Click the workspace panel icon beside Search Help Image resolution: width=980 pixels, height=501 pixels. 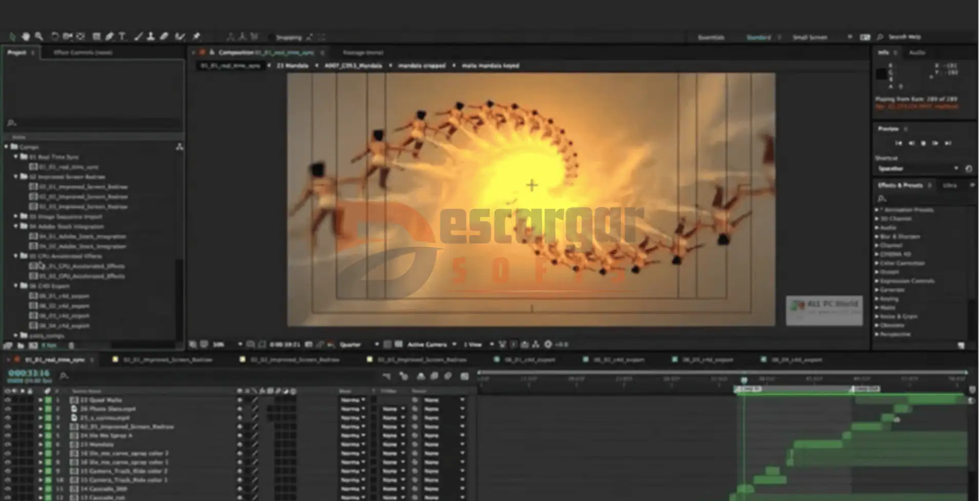(x=865, y=37)
